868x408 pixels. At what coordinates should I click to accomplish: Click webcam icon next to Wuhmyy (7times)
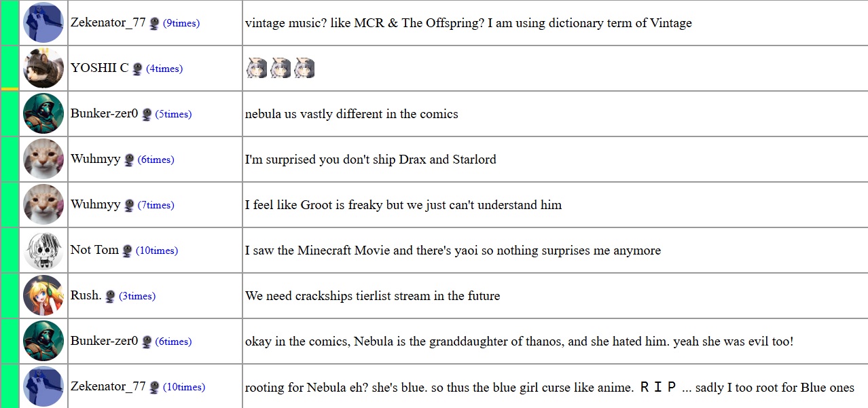pyautogui.click(x=129, y=205)
